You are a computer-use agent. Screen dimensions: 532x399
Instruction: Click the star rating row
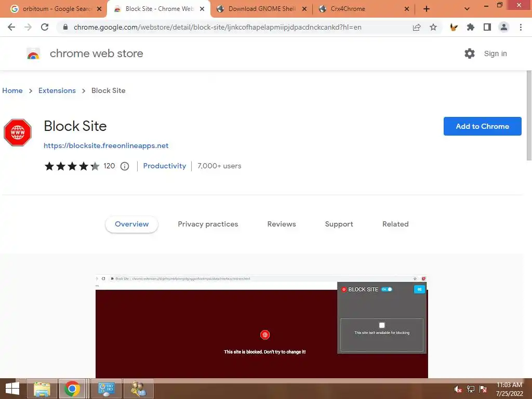click(x=72, y=166)
